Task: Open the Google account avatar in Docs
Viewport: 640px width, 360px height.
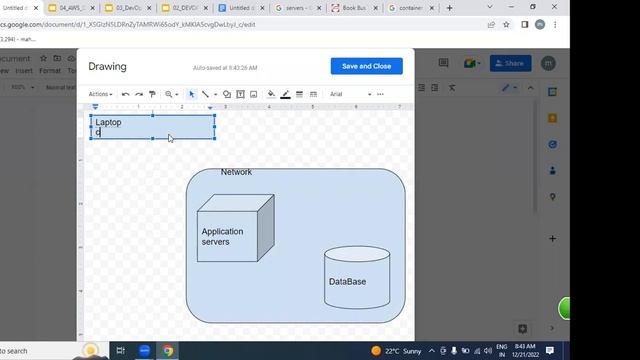Action: [x=548, y=63]
